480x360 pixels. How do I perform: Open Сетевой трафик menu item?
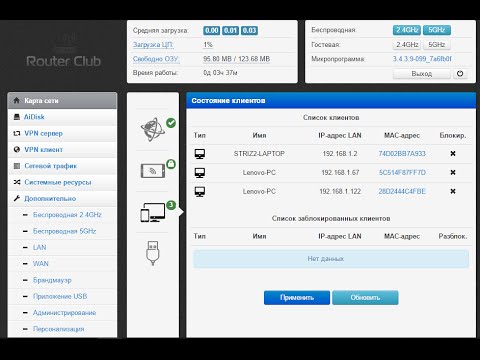tap(62, 166)
